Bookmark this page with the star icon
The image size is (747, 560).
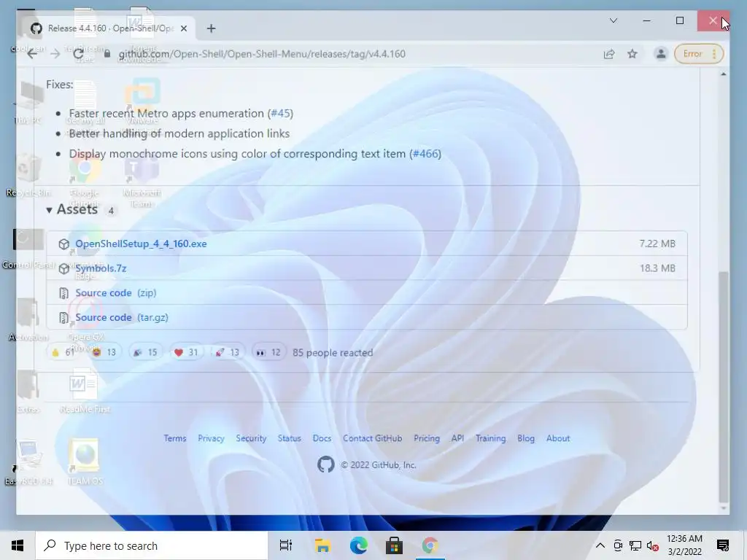click(632, 54)
